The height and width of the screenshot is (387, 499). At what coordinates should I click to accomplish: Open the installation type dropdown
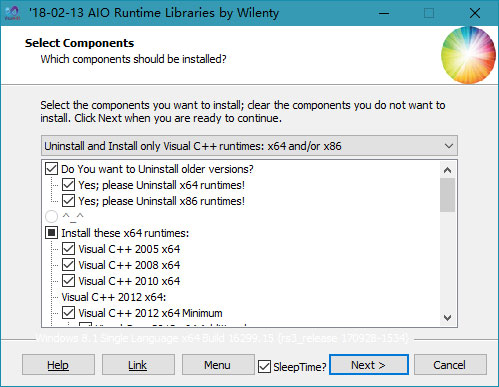pos(249,146)
